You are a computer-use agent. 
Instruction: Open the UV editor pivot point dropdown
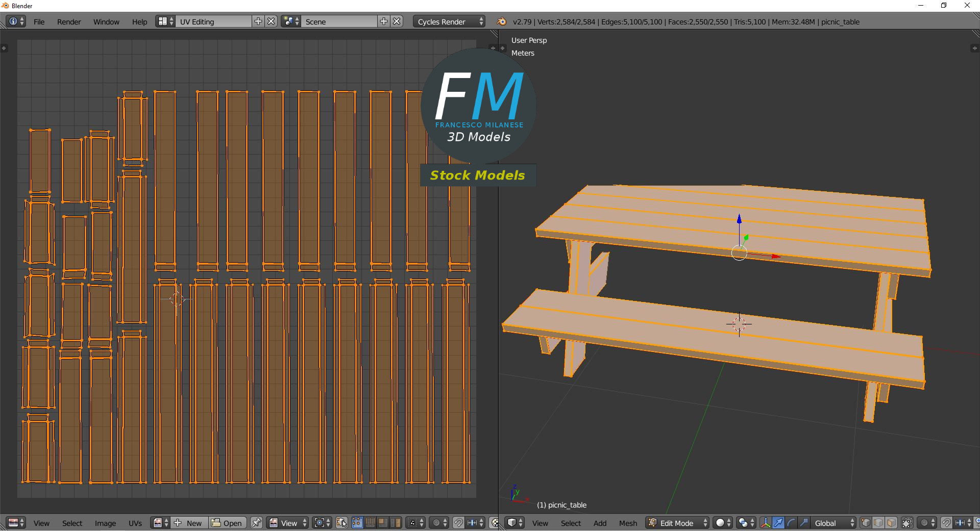pyautogui.click(x=322, y=523)
